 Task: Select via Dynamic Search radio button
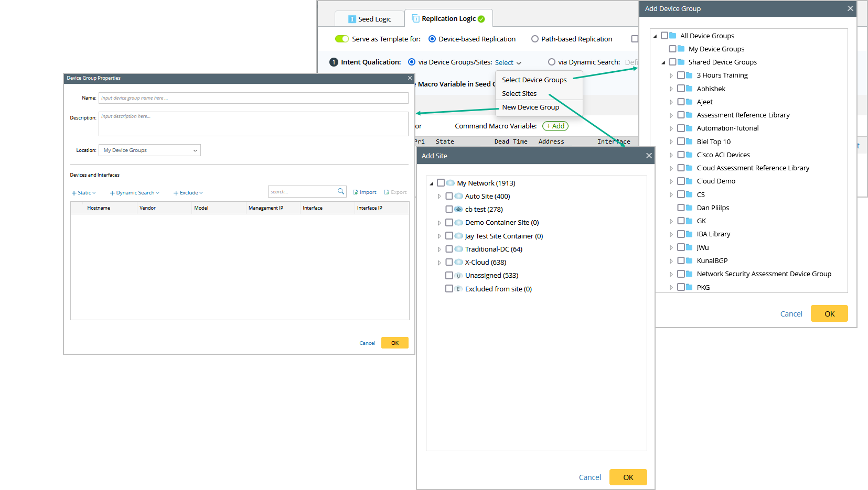(x=552, y=62)
